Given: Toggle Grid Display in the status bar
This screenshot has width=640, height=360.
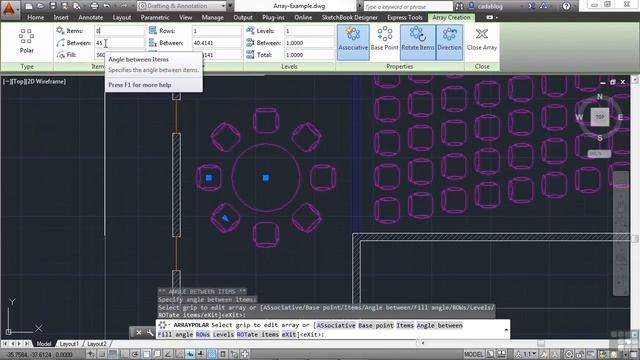Looking at the screenshot, I should (x=113, y=354).
